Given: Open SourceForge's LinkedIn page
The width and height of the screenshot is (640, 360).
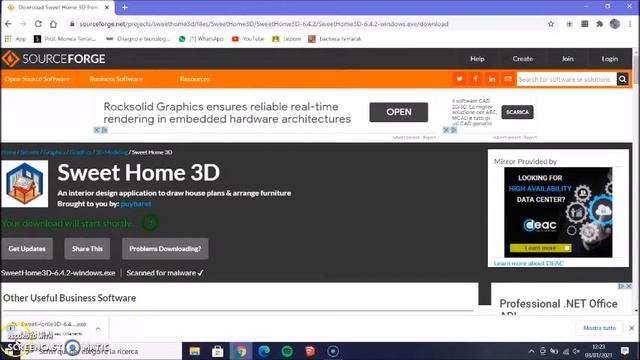Looking at the screenshot, I should coord(492,79).
